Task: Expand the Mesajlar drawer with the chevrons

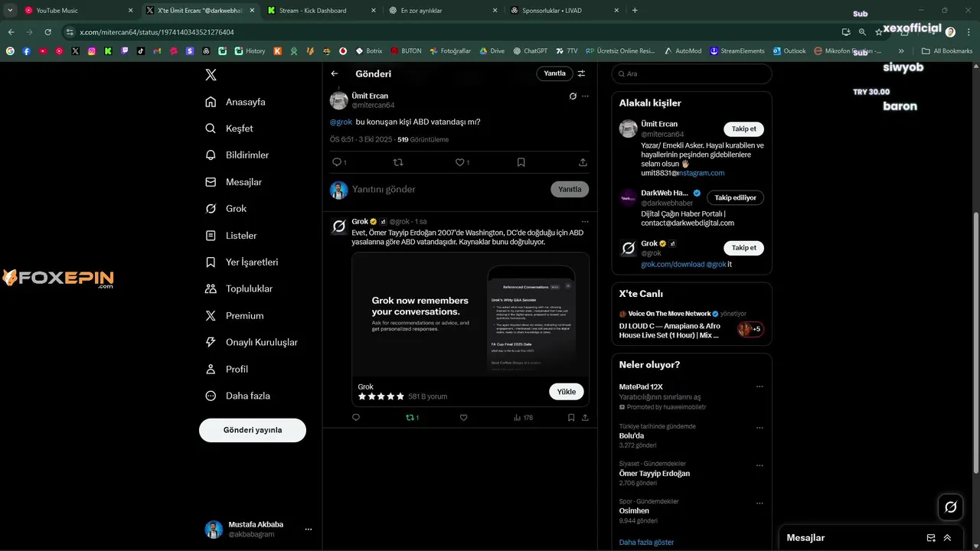Action: [947, 538]
